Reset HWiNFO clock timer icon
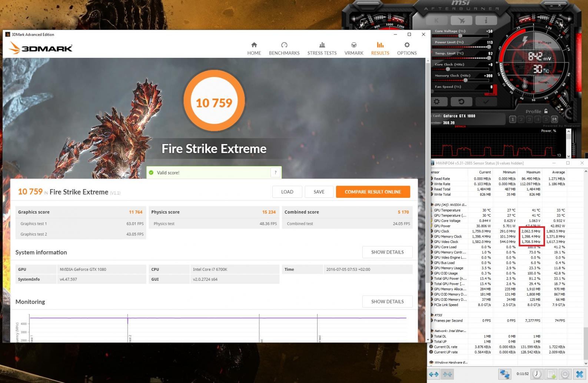 click(537, 374)
